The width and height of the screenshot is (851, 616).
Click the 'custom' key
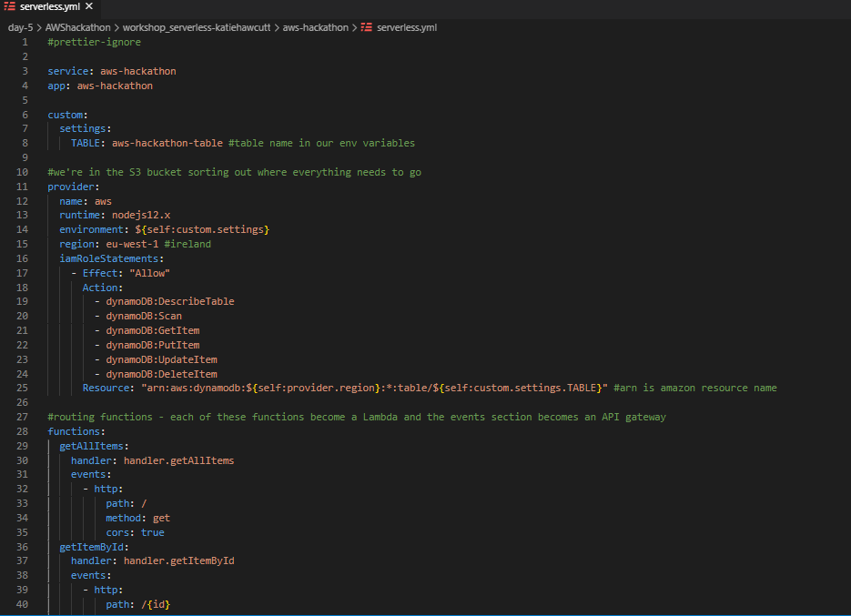[66, 115]
